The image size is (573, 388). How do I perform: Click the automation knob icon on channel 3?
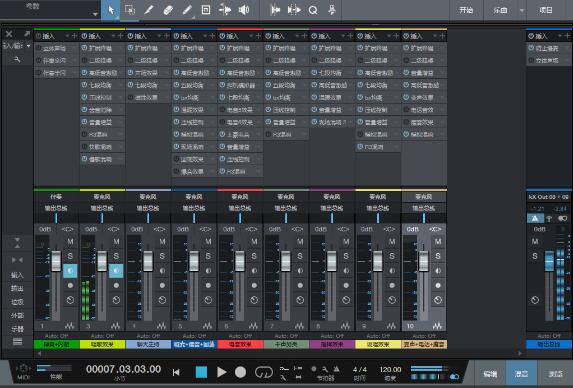pos(116,300)
